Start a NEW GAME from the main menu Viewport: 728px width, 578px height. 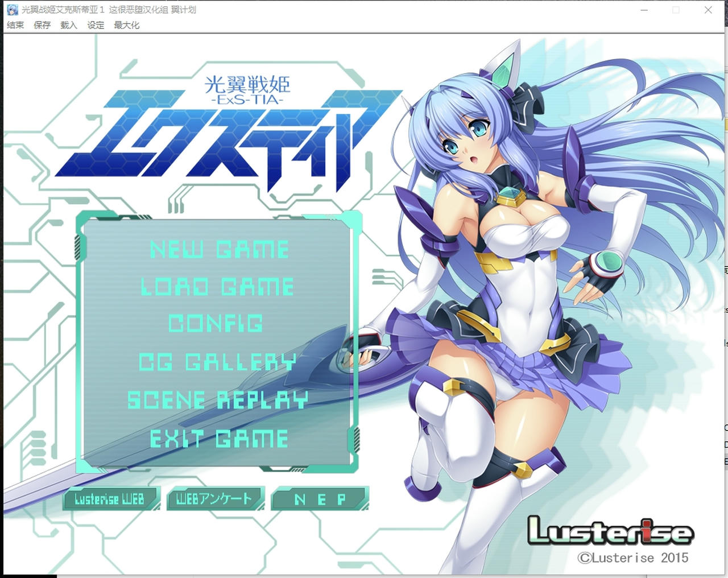point(221,249)
